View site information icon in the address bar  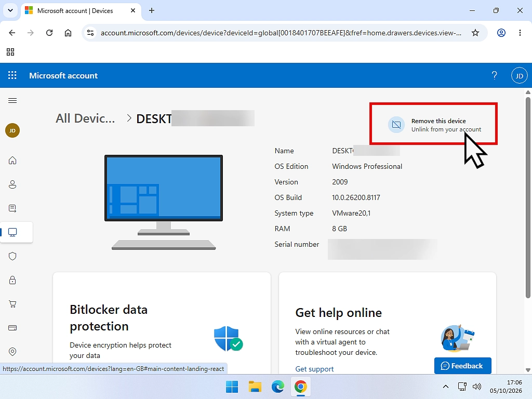(x=90, y=33)
